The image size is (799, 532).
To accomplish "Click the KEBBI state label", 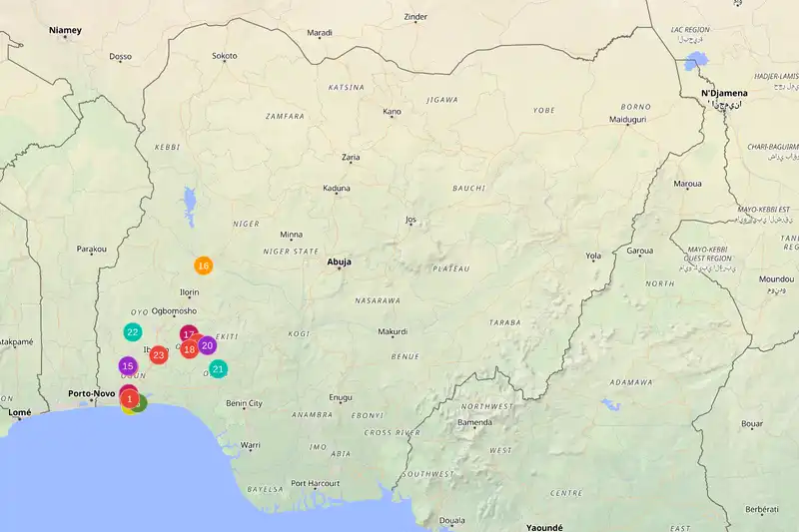I will click(167, 147).
